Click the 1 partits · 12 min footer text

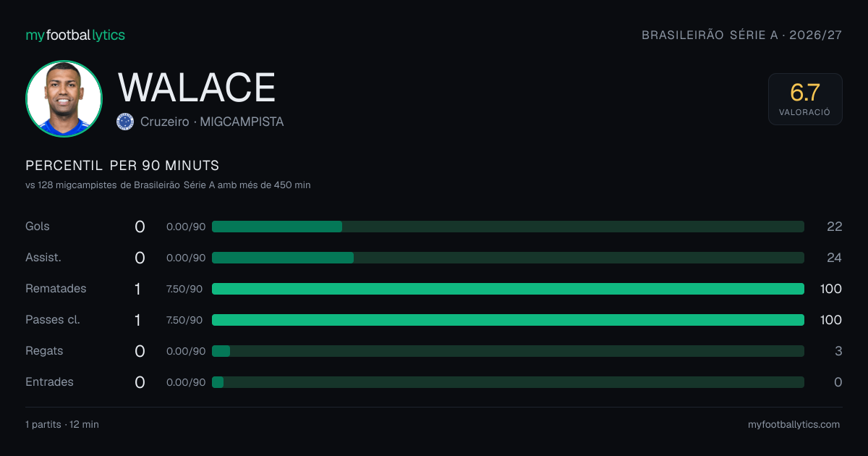click(62, 424)
